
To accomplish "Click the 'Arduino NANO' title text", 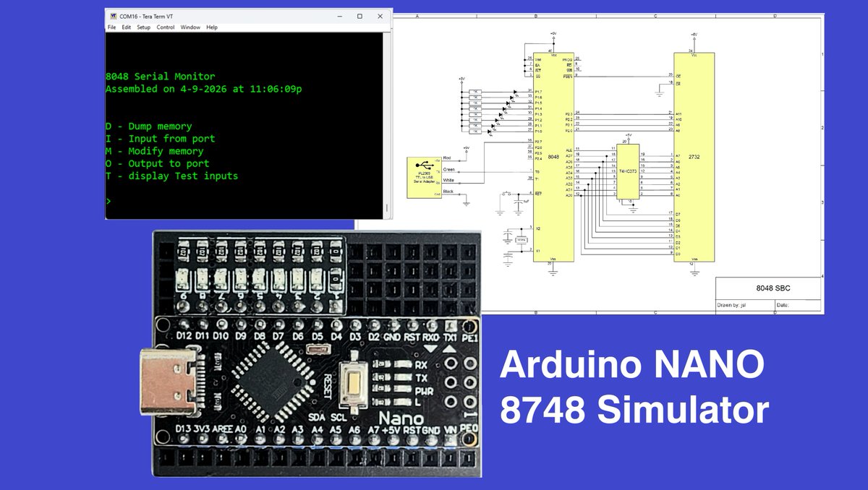I will tap(631, 365).
